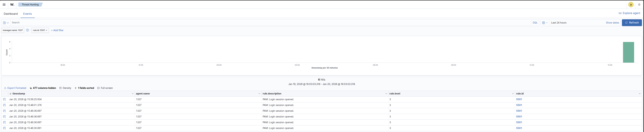Click rule level 3 in 15:46:30.691 row
The height and width of the screenshot is (132, 644).
point(390,128)
